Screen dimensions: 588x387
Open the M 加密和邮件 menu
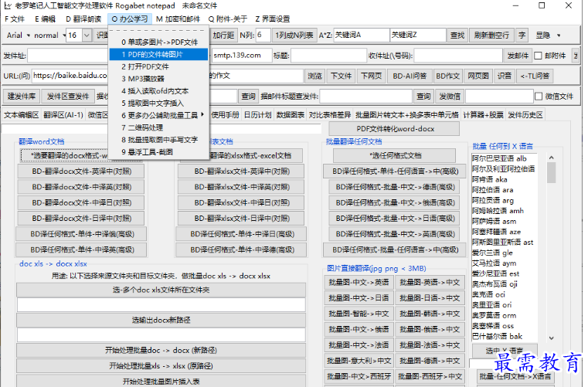(178, 19)
